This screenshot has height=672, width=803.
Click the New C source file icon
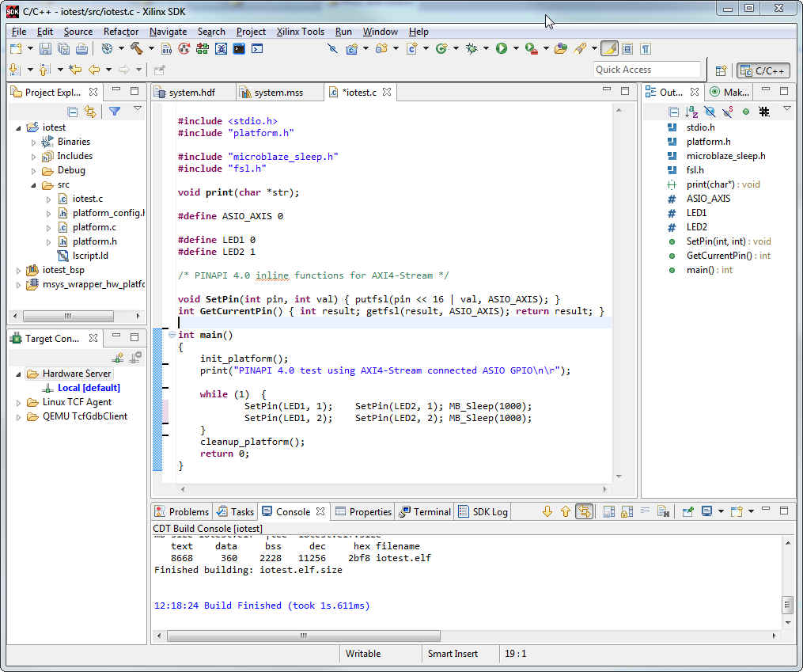(411, 48)
